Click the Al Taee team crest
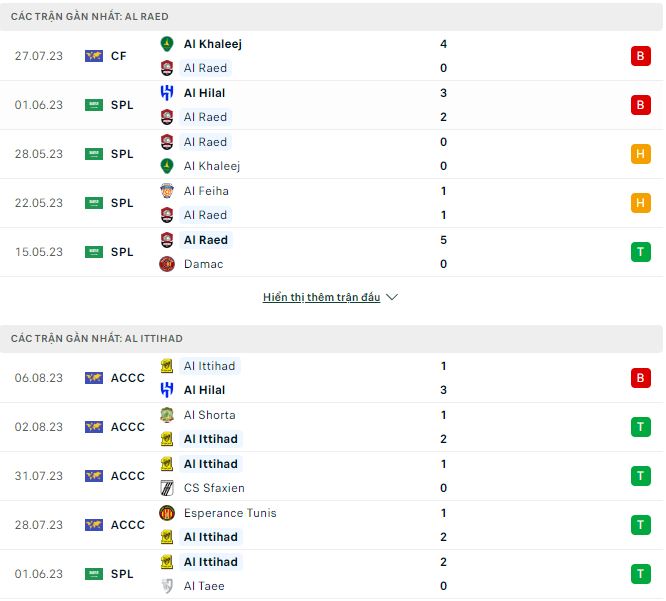 point(167,586)
